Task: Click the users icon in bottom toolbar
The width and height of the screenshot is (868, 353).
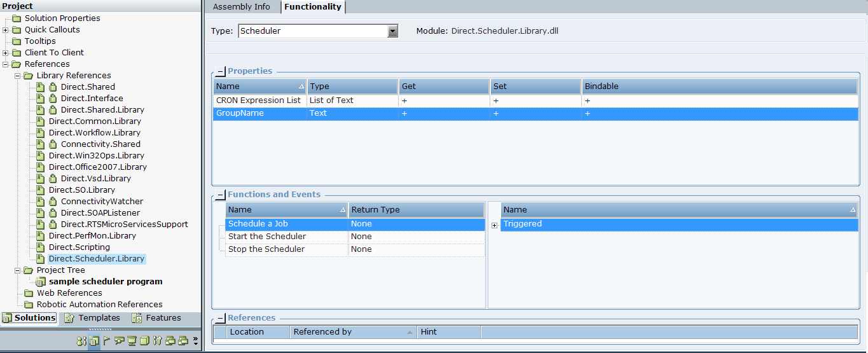Action: click(81, 341)
